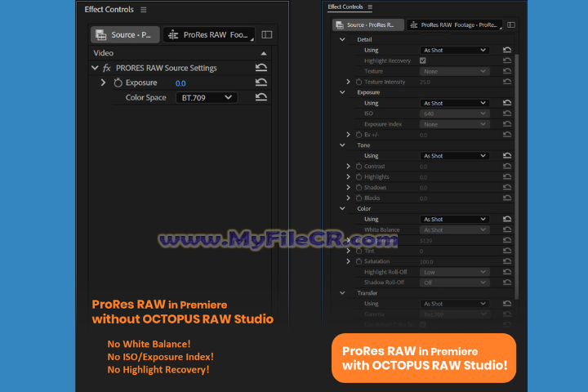The image size is (588, 392).
Task: Collapse the Video section arrow
Action: point(264,53)
